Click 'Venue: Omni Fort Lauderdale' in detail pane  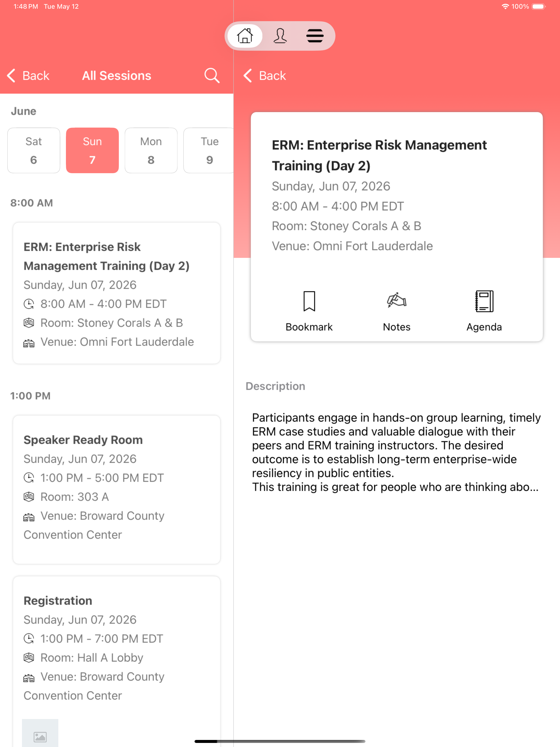[x=352, y=246]
